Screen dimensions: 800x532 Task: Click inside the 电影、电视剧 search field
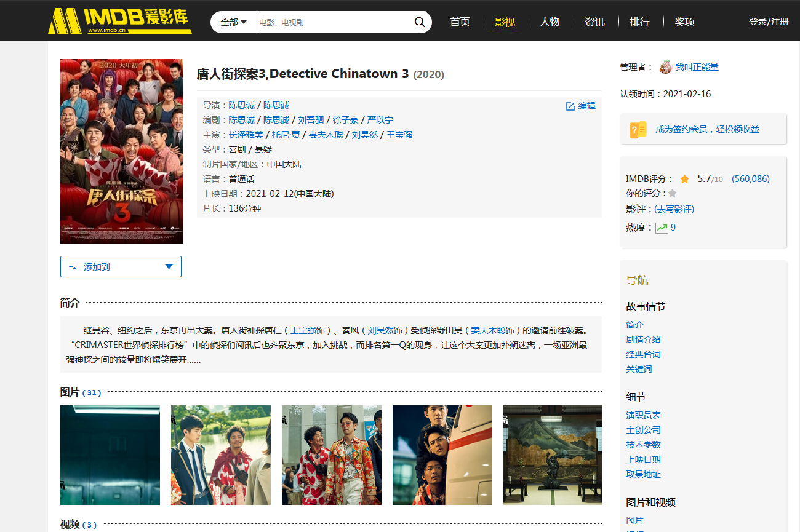tap(334, 22)
